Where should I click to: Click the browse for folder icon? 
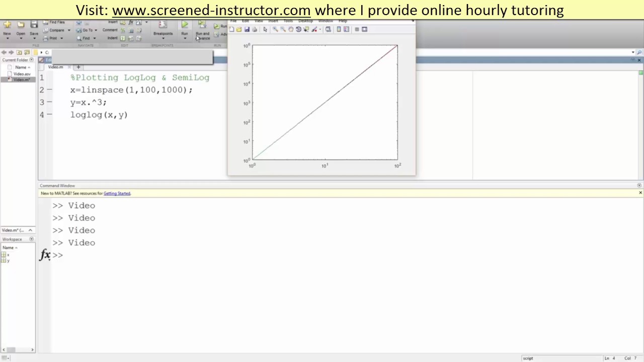[x=27, y=52]
